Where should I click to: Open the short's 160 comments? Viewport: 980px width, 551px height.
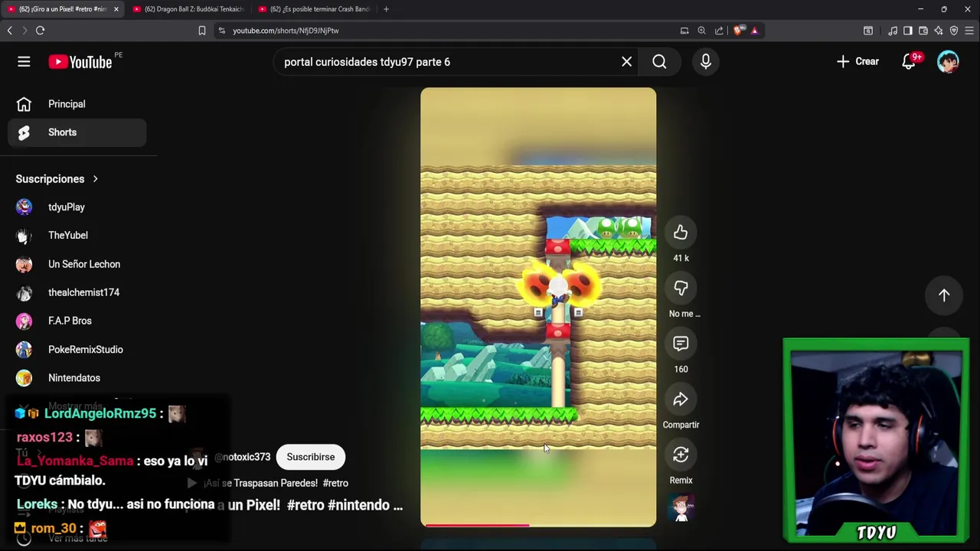tap(681, 344)
